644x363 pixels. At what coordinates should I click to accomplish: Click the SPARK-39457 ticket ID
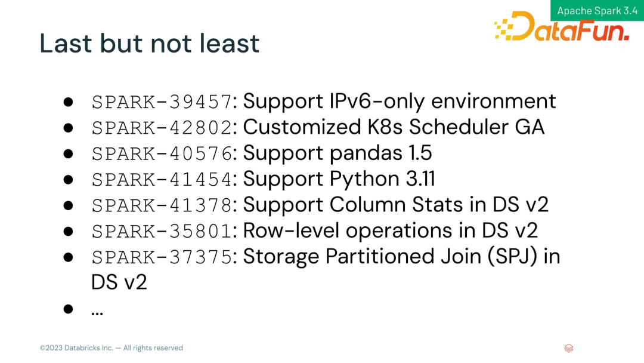pyautogui.click(x=162, y=102)
